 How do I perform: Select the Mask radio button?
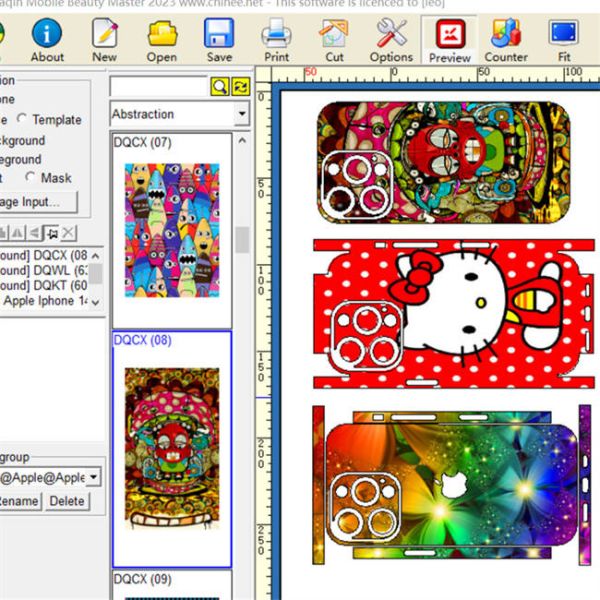point(31,178)
